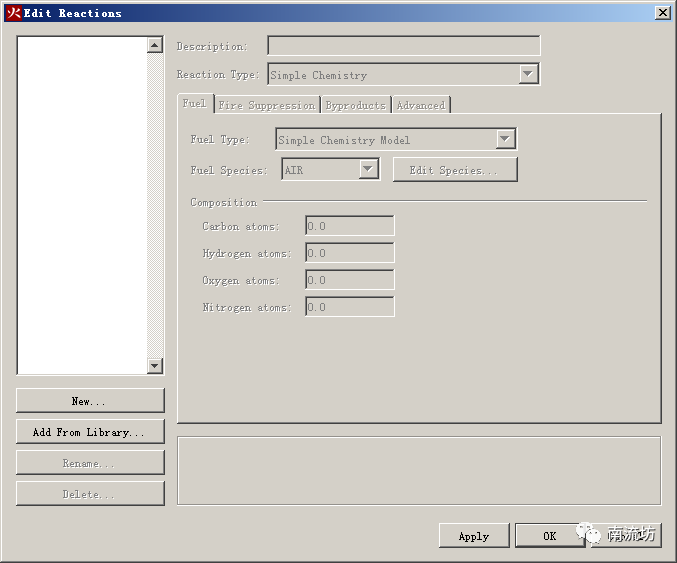677x563 pixels.
Task: Switch to the Fuel tab
Action: click(195, 104)
